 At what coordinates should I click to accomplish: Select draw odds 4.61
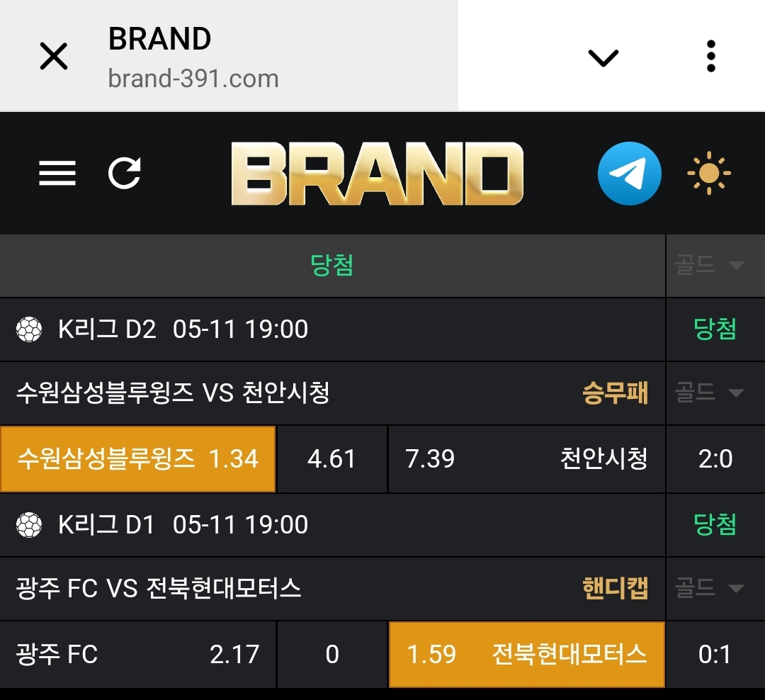point(331,459)
